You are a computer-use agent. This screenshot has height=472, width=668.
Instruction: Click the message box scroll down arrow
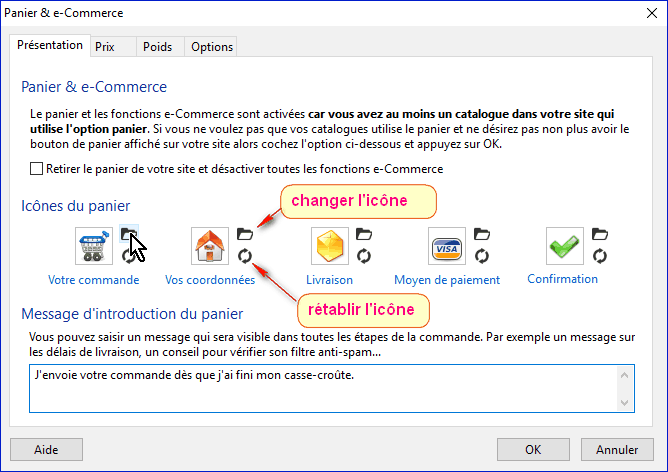point(625,403)
